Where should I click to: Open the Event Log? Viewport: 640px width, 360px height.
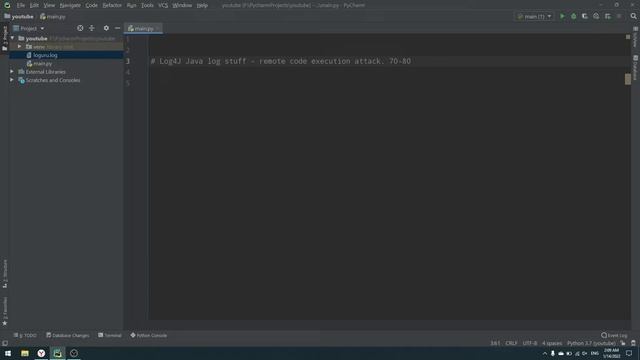[614, 335]
